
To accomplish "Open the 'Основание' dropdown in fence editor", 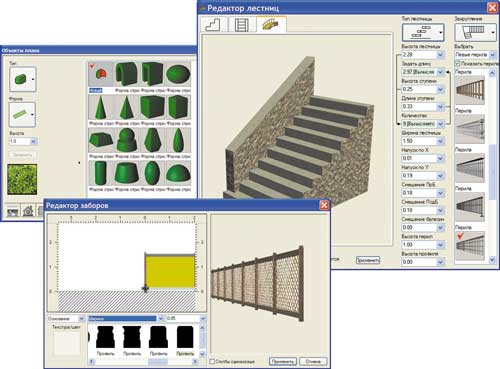I will coord(81,319).
